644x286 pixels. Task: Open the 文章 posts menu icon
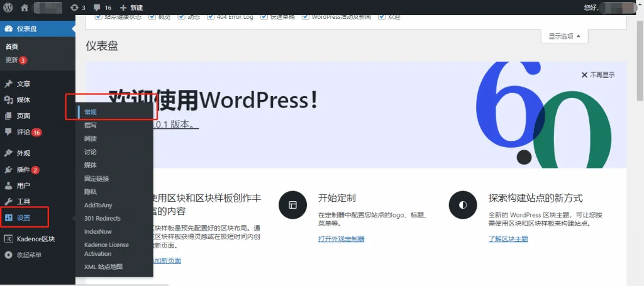(x=8, y=84)
